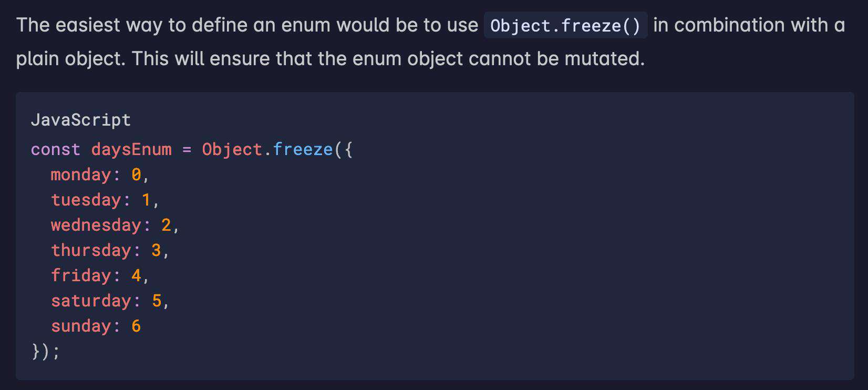Click the freeze method call in code

tap(303, 149)
